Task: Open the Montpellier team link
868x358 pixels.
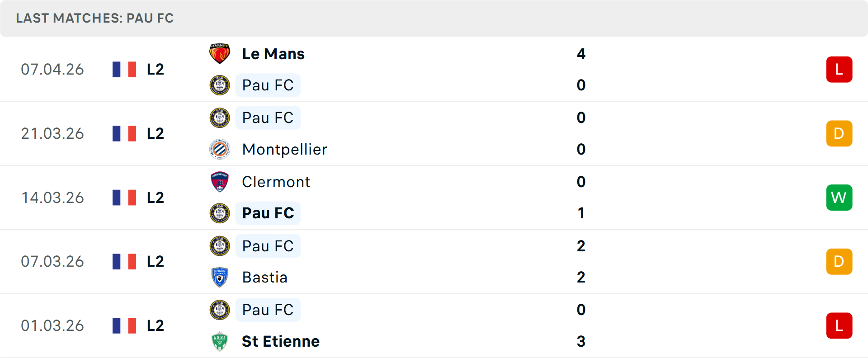Action: pyautogui.click(x=284, y=149)
